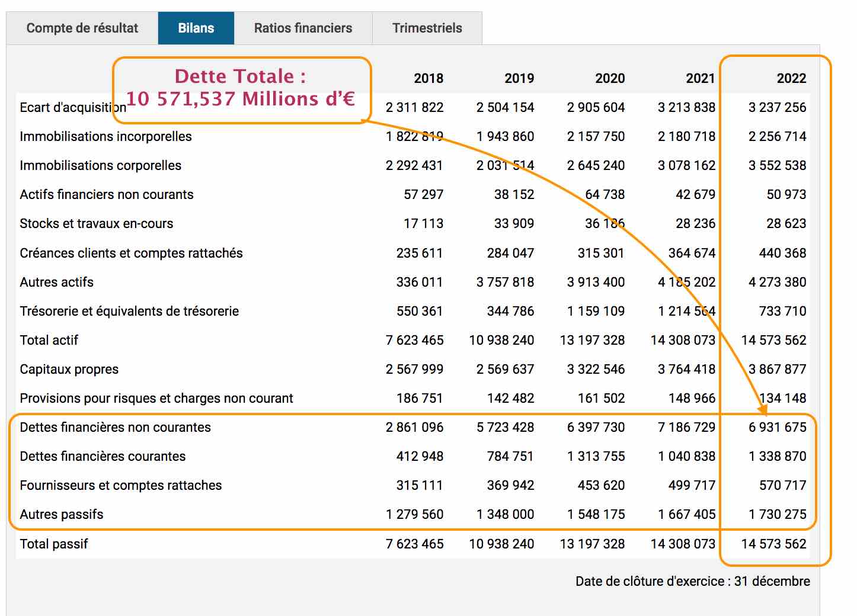Viewport: 857px width, 616px height.
Task: Switch to Ratios financiers tab
Action: pos(303,28)
